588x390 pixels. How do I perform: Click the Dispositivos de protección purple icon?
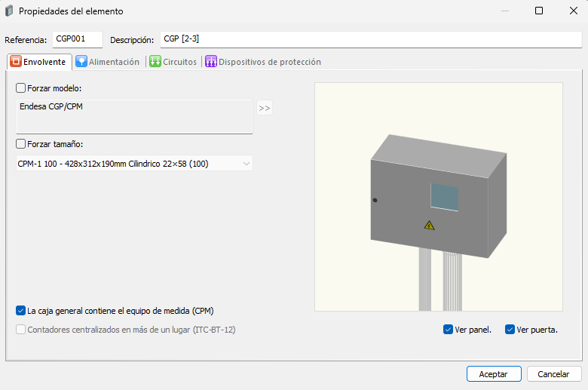tap(211, 62)
